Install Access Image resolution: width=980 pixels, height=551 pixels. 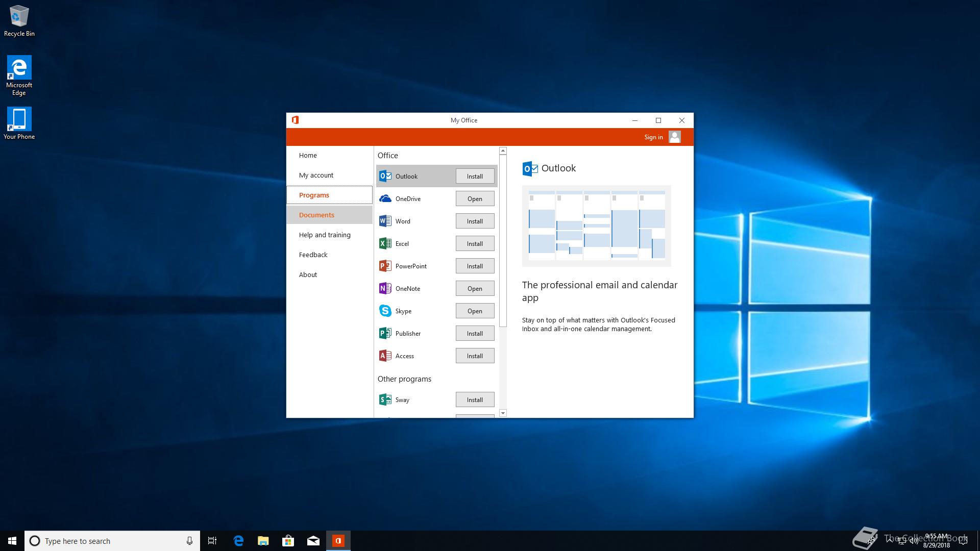[475, 356]
